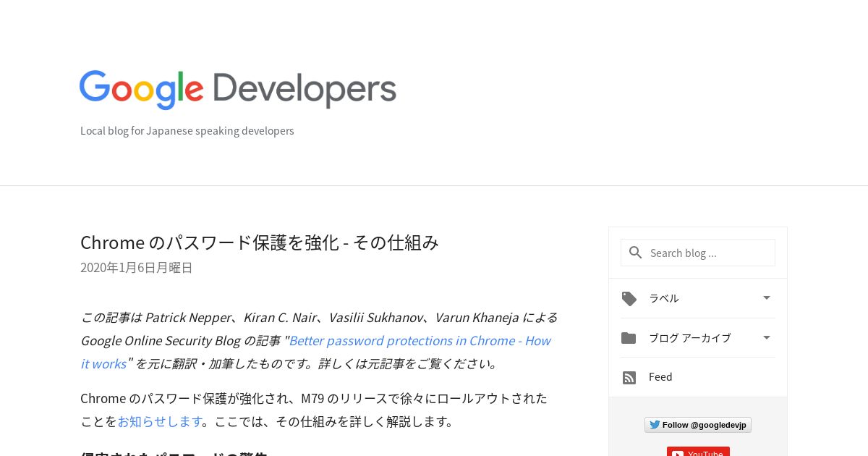The height and width of the screenshot is (456, 868).
Task: Open the Feed link
Action: (x=660, y=377)
